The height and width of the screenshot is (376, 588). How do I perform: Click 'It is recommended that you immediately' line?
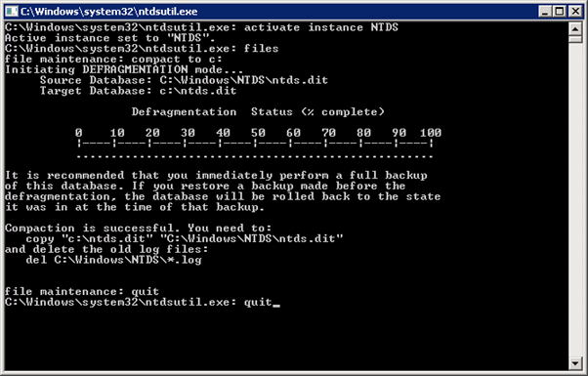(x=216, y=176)
